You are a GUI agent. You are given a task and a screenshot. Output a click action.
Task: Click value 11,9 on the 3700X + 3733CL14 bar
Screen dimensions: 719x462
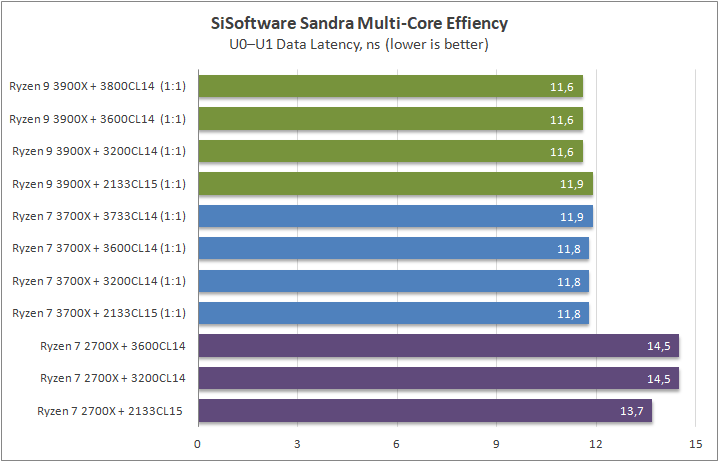click(572, 217)
